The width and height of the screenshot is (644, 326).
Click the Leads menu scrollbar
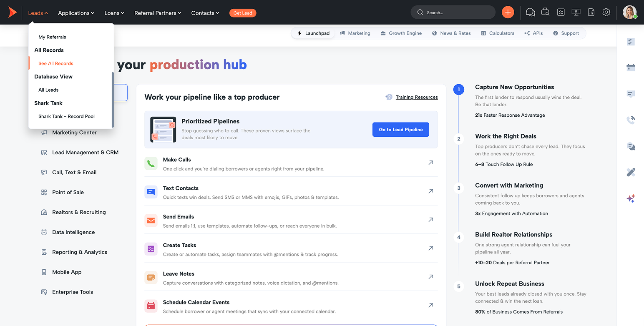click(113, 100)
